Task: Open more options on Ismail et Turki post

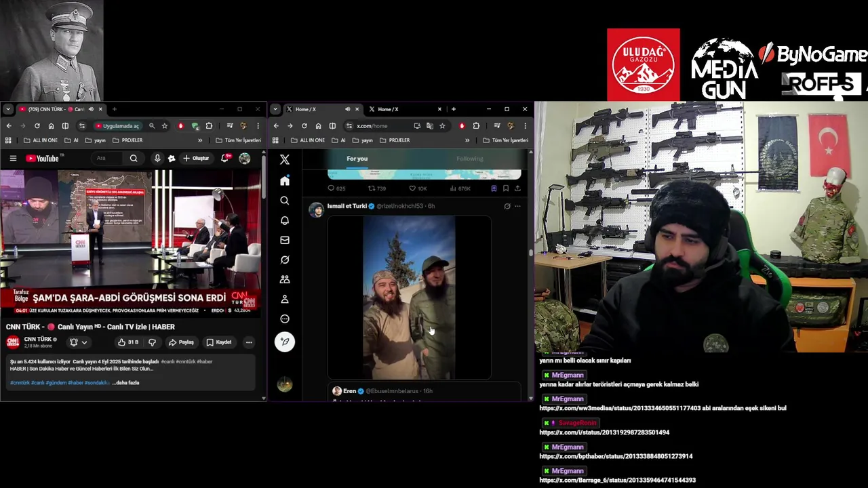Action: pyautogui.click(x=517, y=206)
